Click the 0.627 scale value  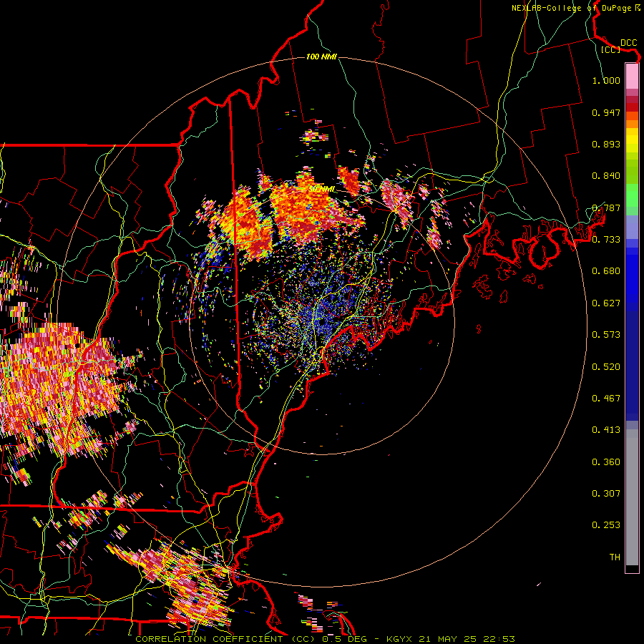click(x=606, y=303)
